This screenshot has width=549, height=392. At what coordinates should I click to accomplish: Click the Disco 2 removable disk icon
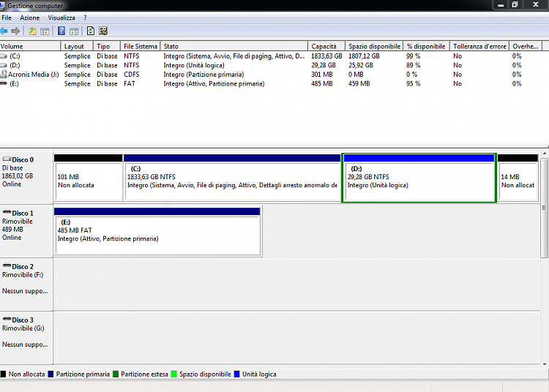(7, 265)
